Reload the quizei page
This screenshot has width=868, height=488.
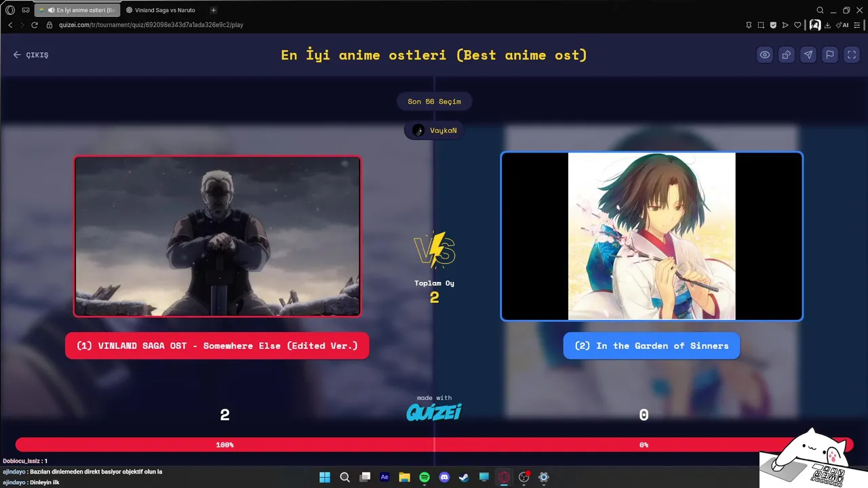[x=35, y=25]
